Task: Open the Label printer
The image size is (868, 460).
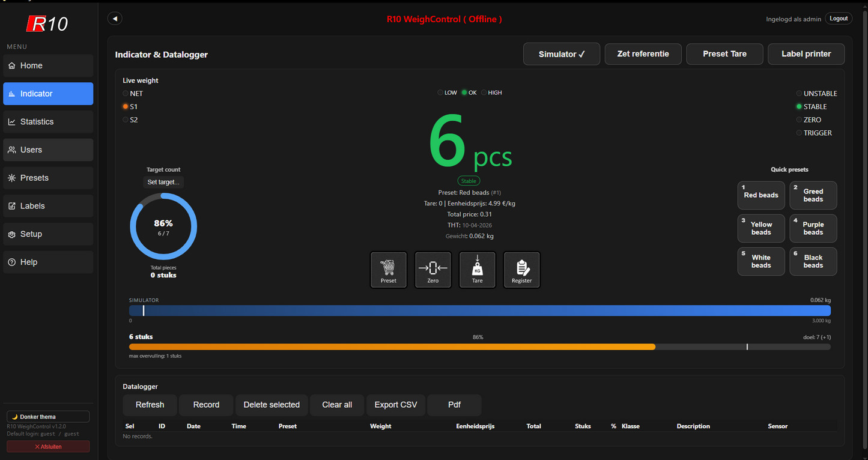Action: [x=806, y=54]
